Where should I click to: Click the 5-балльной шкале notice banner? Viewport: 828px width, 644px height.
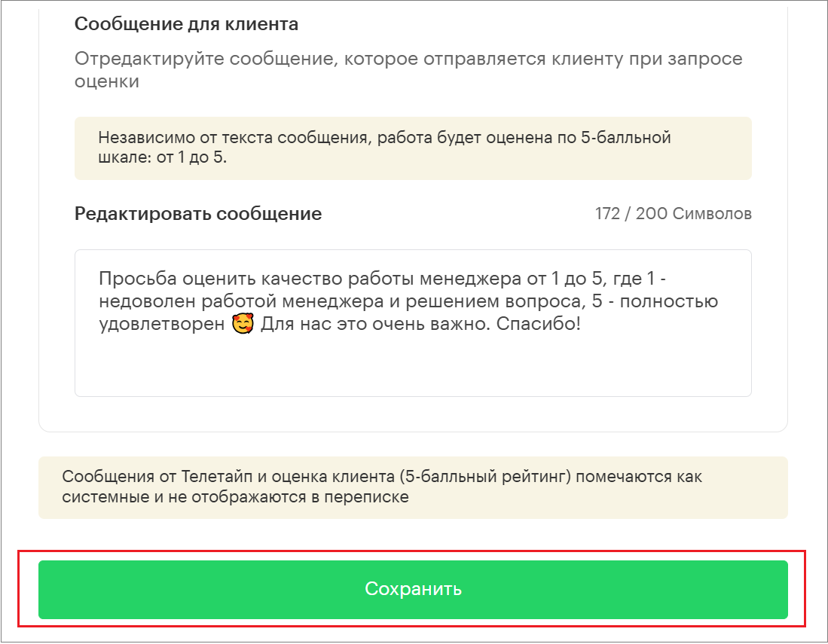tap(413, 148)
